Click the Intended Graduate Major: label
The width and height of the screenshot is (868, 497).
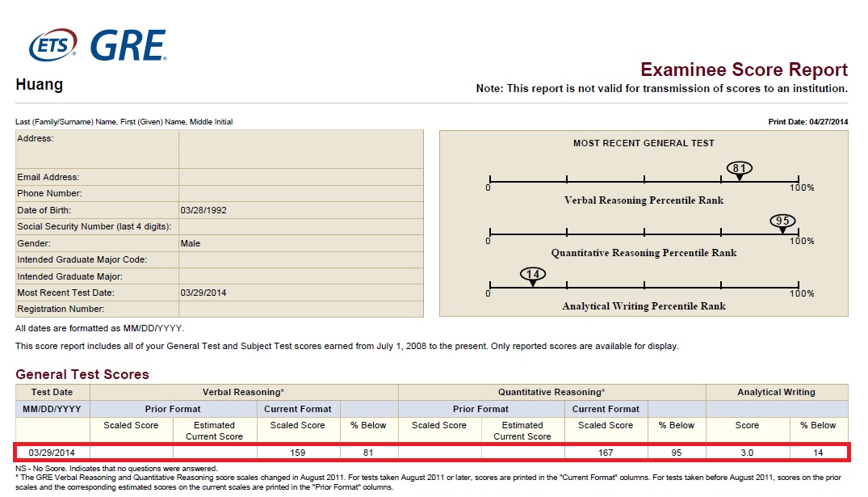tap(69, 276)
